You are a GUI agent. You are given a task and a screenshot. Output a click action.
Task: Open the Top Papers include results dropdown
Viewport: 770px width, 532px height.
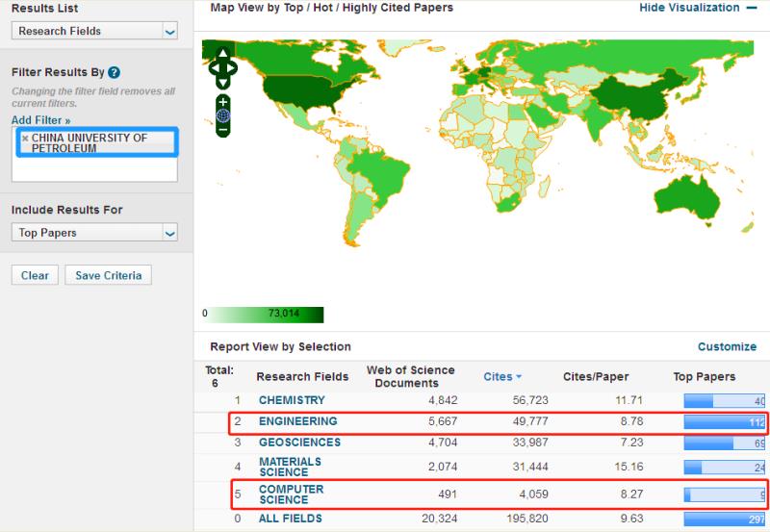(94, 232)
